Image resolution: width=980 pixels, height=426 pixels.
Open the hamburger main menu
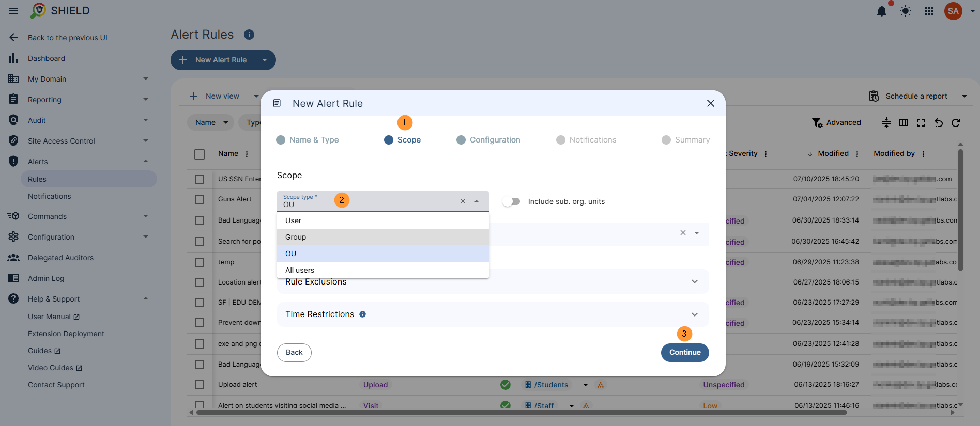[x=13, y=11]
